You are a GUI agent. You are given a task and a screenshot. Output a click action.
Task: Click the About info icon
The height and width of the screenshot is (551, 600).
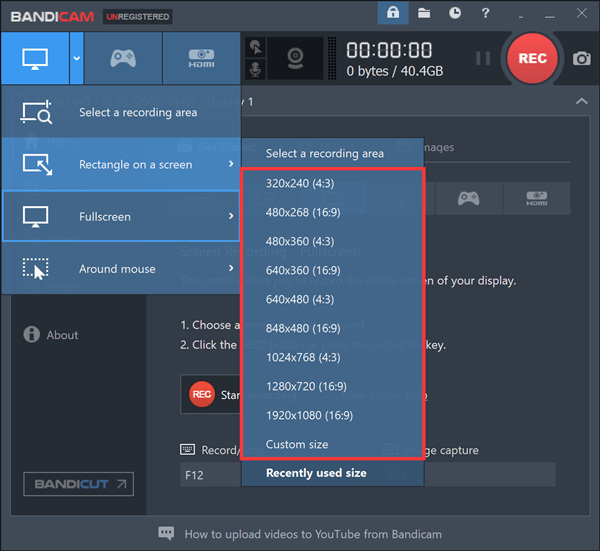pos(31,334)
